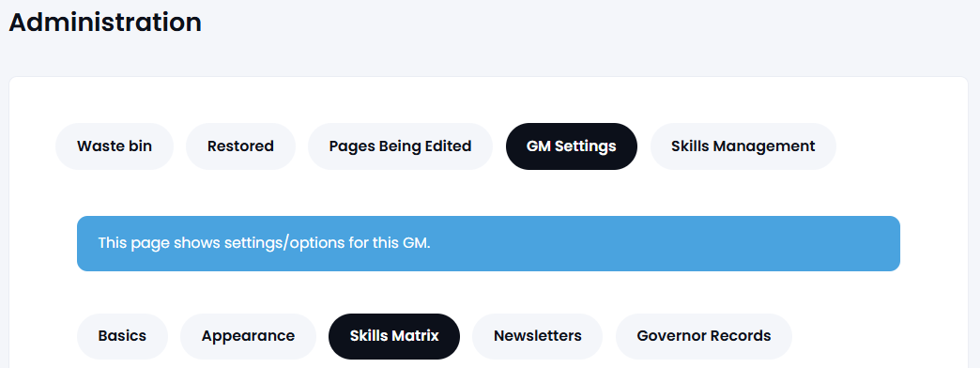Pick the sub-tab just after Skills Matrix
Viewport: 980px width, 368px height.
(538, 336)
